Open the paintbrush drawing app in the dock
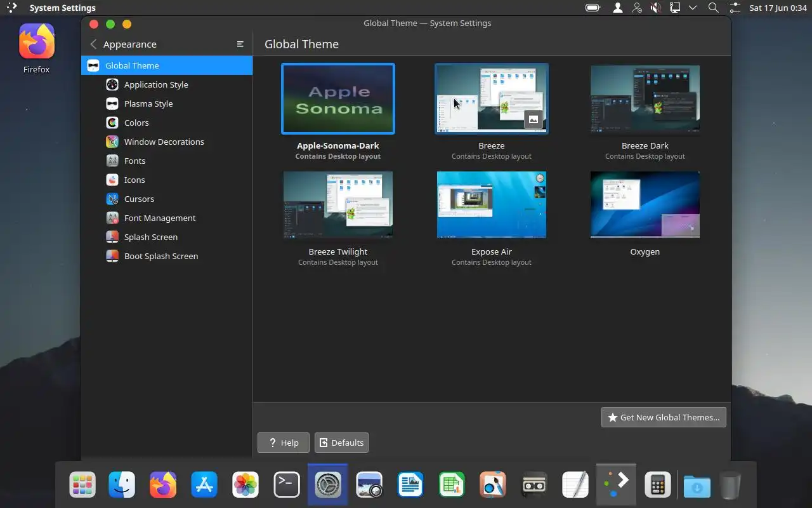 coord(493,485)
